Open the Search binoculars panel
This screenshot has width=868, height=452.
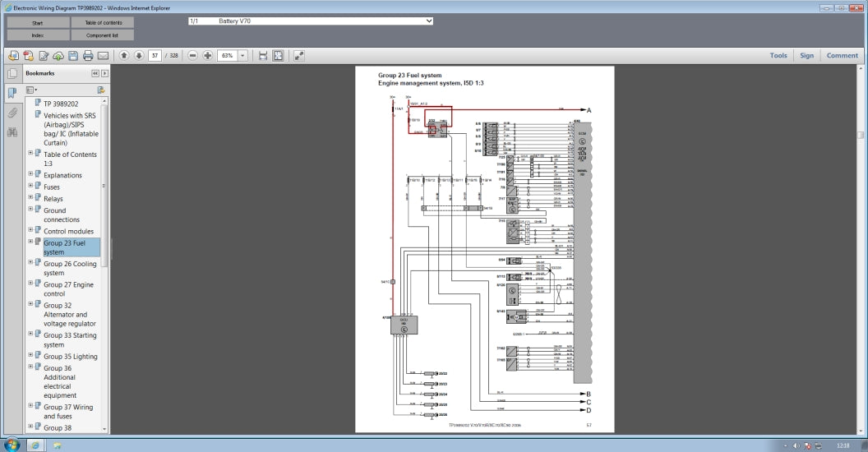tap(12, 132)
